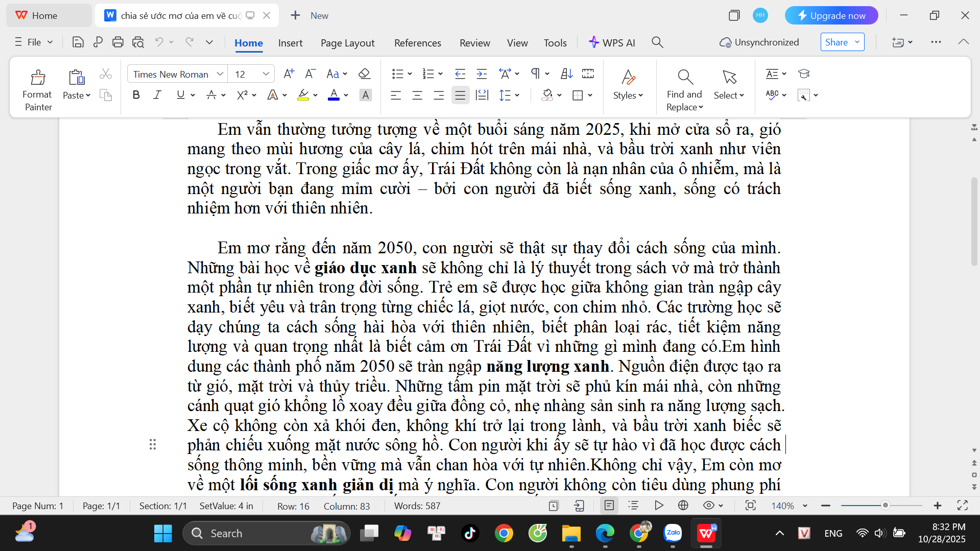Click the Increase Font Size icon
The width and height of the screenshot is (980, 551).
[289, 74]
